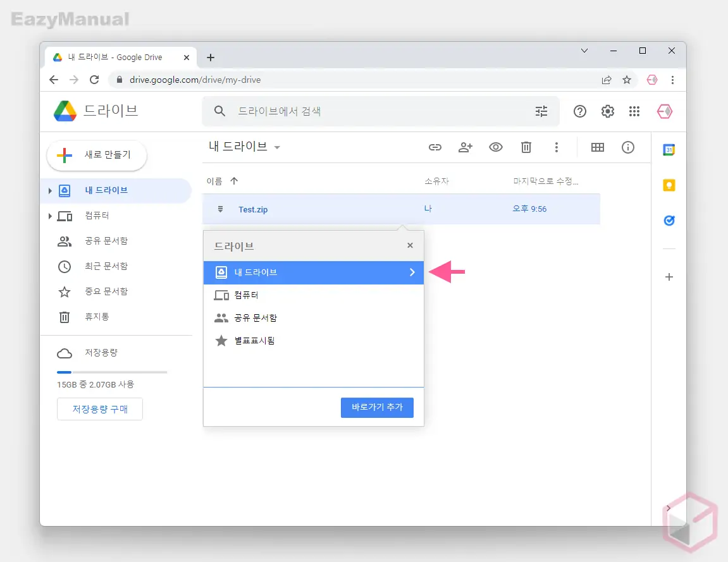
Task: Select 별표표시됨 in the Drive dialog
Action: (x=254, y=340)
